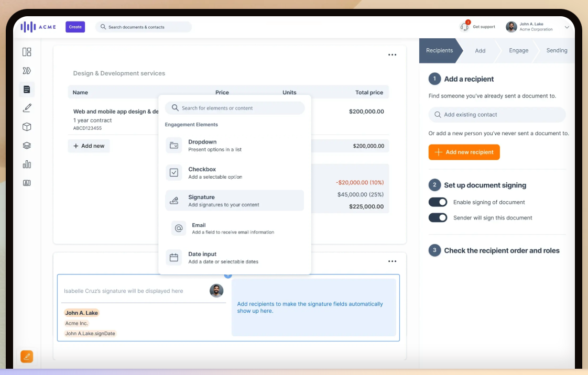Open the contacts card sidebar icon
The height and width of the screenshot is (375, 588).
[27, 183]
